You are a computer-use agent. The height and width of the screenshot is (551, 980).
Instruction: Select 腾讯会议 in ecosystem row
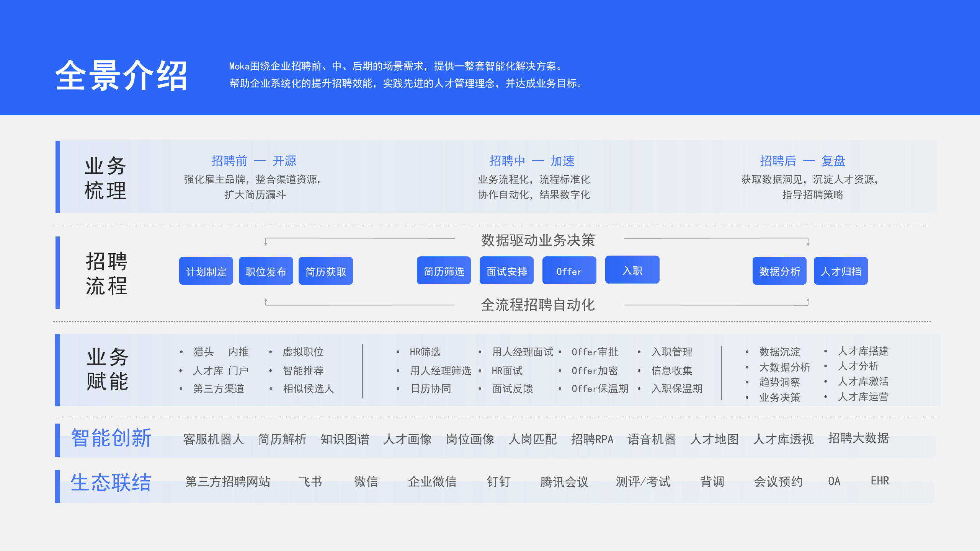point(564,481)
